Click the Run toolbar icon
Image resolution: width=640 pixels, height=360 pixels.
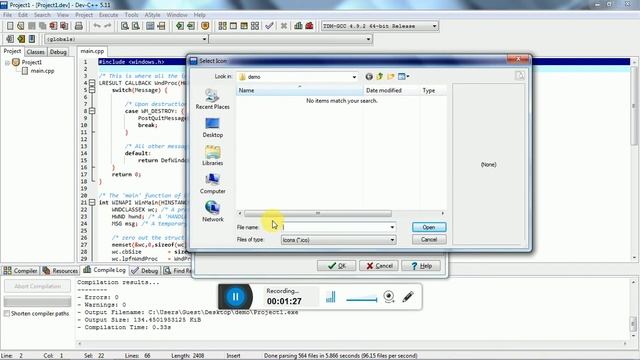[x=233, y=26]
